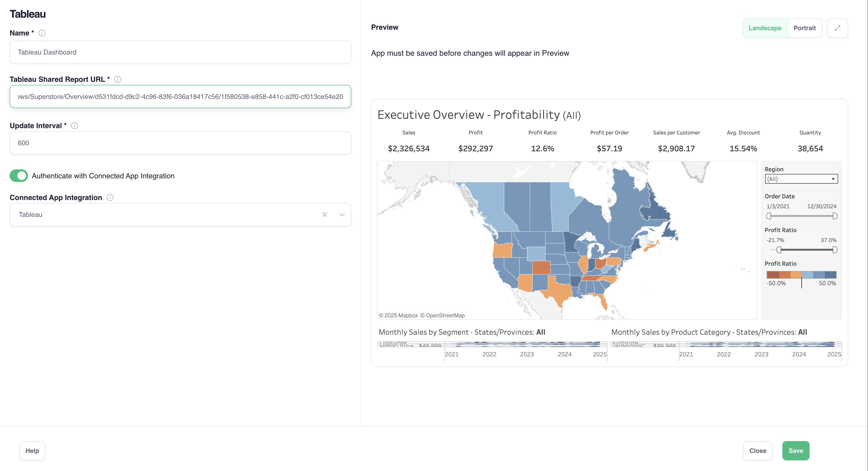Click the Update Interval input field

pyautogui.click(x=180, y=142)
